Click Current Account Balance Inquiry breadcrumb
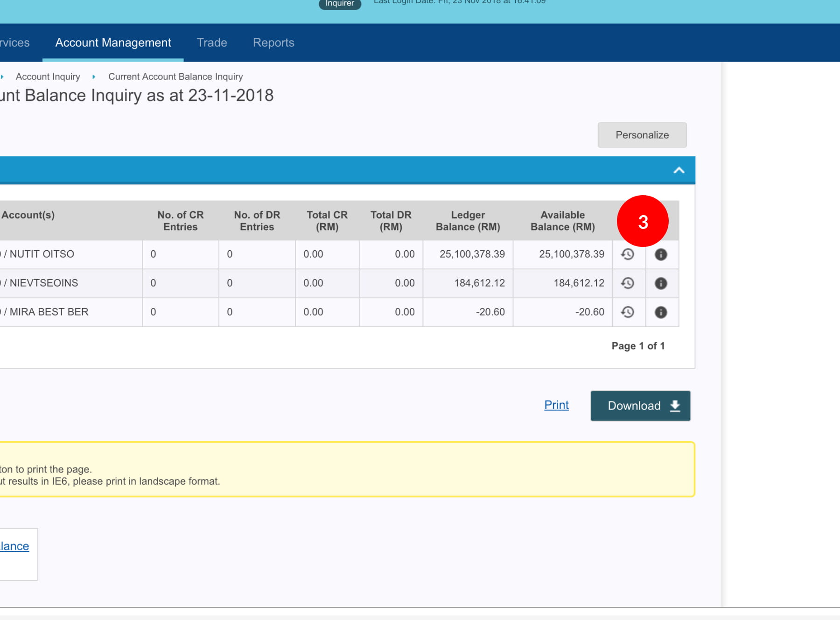Viewport: 840px width, 620px height. (175, 77)
